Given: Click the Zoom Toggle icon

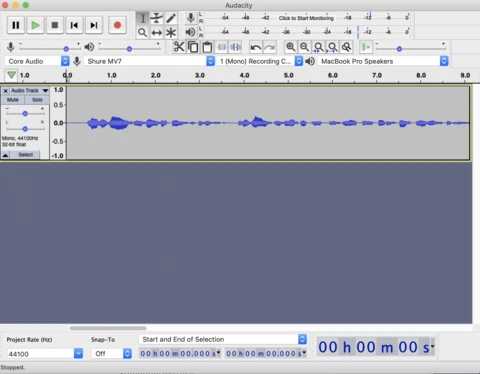Looking at the screenshot, I should [346, 47].
